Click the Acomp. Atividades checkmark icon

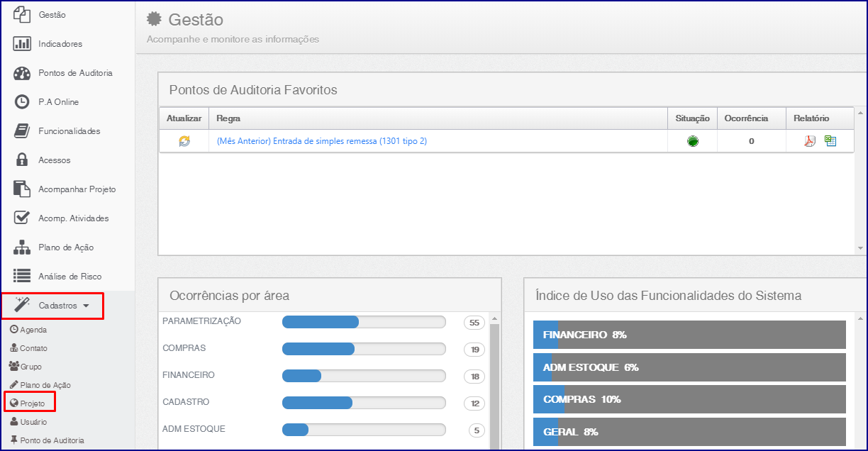(x=22, y=218)
